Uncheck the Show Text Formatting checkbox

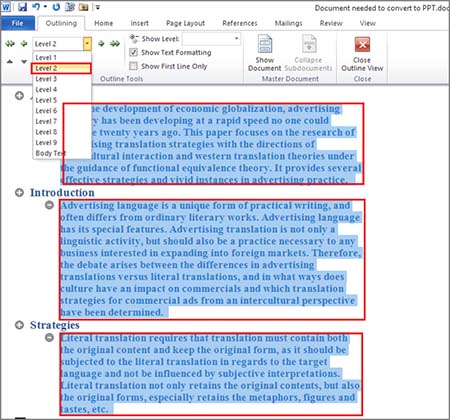point(133,53)
